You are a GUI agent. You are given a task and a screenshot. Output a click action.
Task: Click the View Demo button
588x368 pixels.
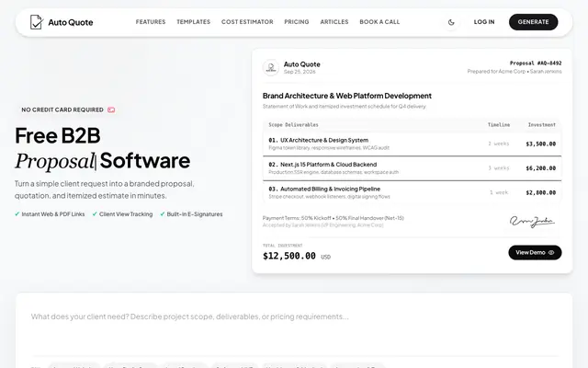(535, 252)
